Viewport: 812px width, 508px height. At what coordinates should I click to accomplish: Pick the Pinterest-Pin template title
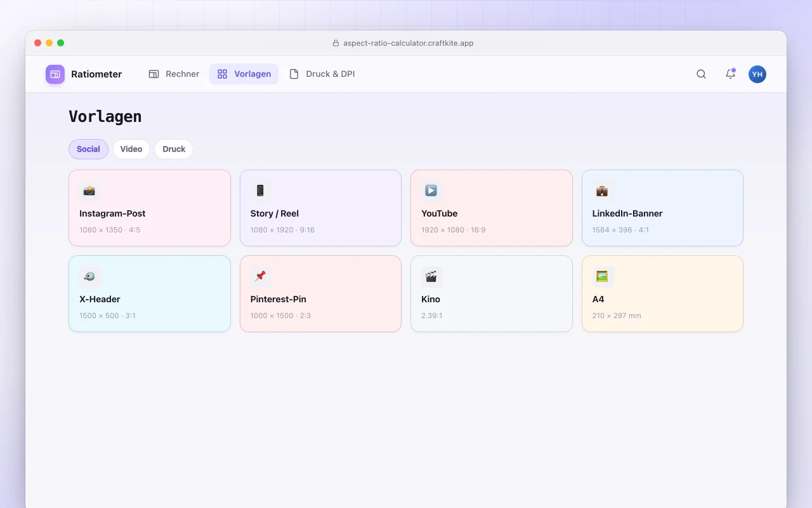click(278, 299)
